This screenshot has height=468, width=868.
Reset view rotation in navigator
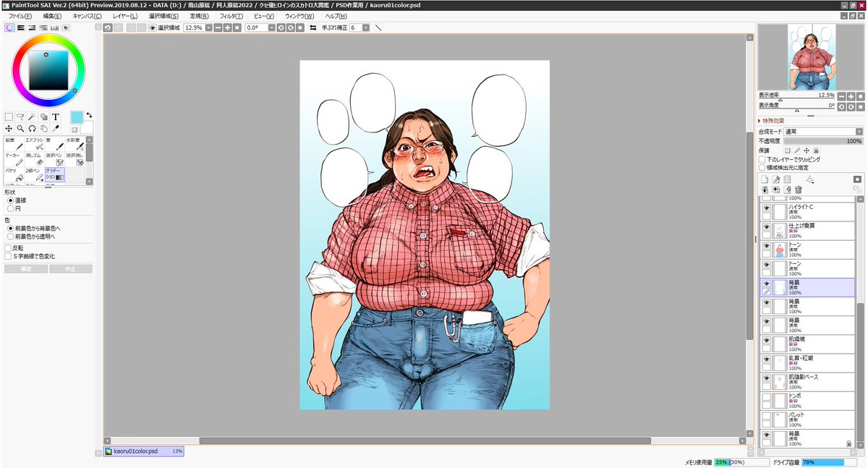point(859,106)
